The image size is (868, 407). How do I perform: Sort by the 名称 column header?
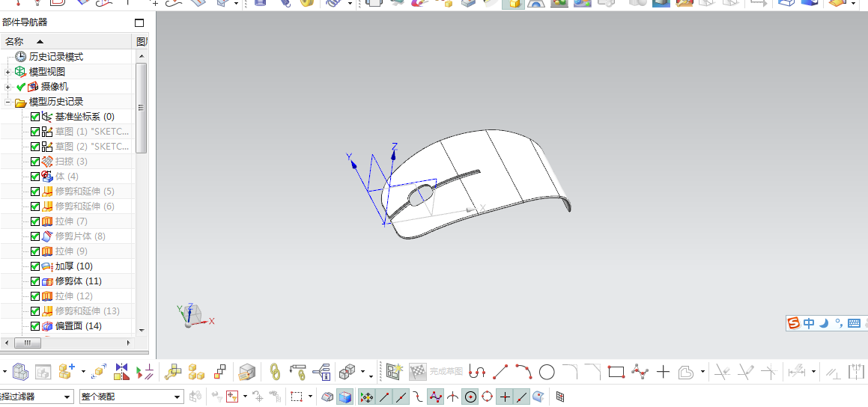[67, 41]
